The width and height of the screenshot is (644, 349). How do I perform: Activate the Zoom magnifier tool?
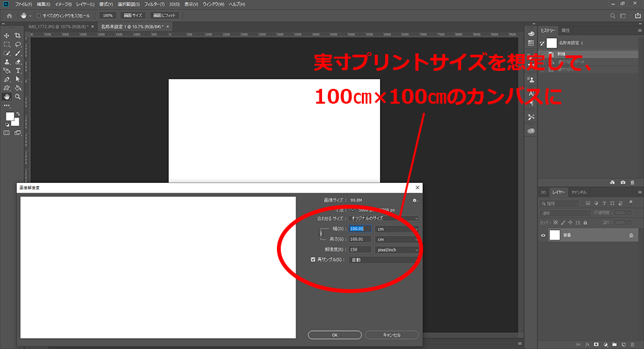tap(17, 96)
